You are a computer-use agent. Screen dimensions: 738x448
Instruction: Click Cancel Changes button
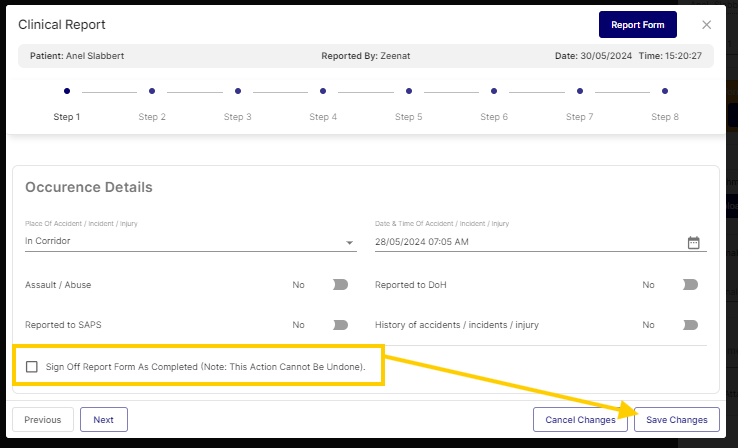coord(580,420)
